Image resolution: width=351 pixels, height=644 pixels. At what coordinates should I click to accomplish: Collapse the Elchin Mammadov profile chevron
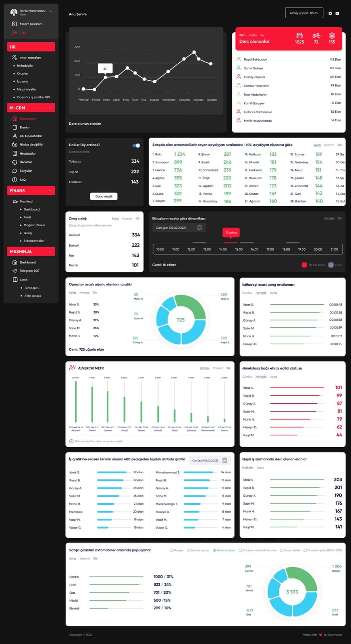point(50,11)
